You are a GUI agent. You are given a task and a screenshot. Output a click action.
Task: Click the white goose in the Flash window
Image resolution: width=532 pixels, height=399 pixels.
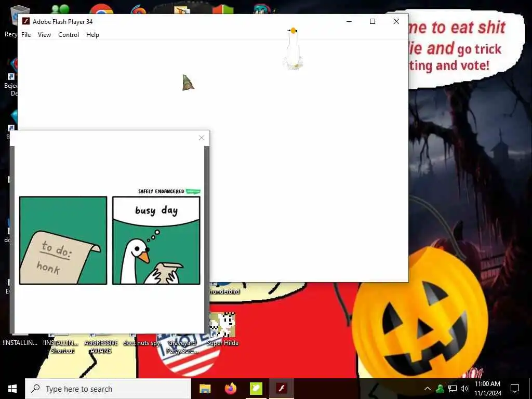pos(293,48)
